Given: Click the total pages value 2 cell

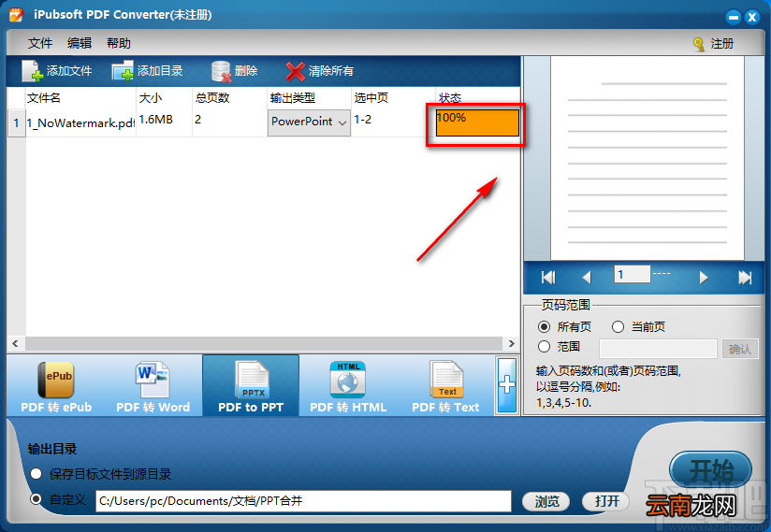Looking at the screenshot, I should (x=229, y=122).
